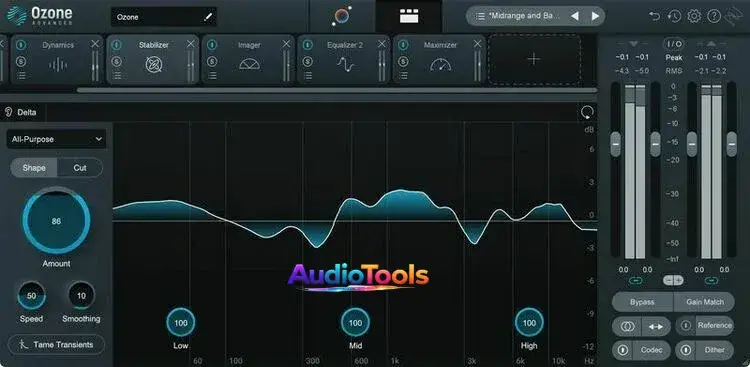This screenshot has height=367, width=750.
Task: Open Maximizer module preset list
Action: [x=404, y=76]
